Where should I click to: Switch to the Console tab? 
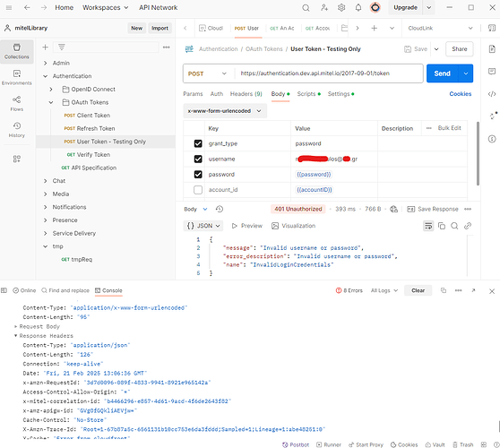[x=108, y=290]
